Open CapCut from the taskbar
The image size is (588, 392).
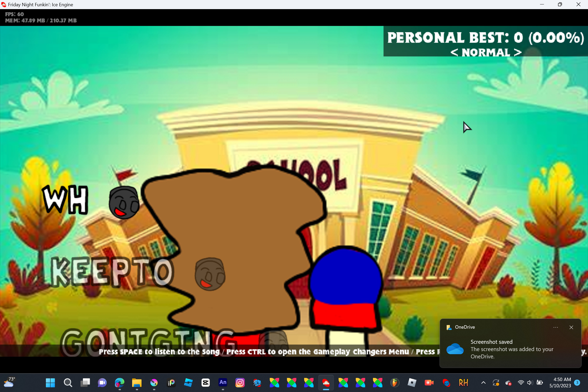point(205,382)
